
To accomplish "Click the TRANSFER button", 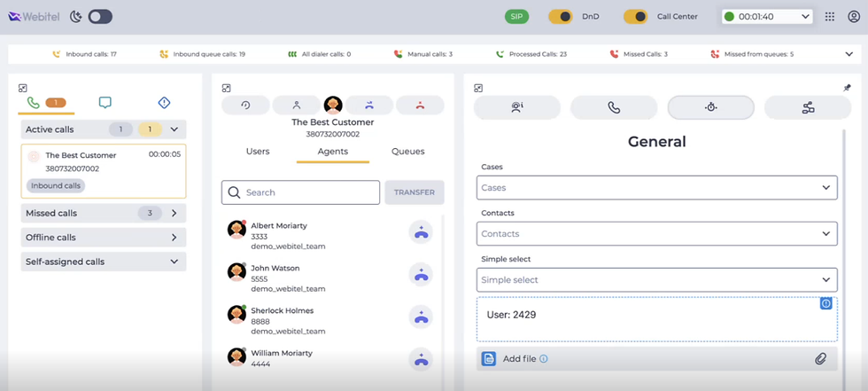I will point(415,192).
